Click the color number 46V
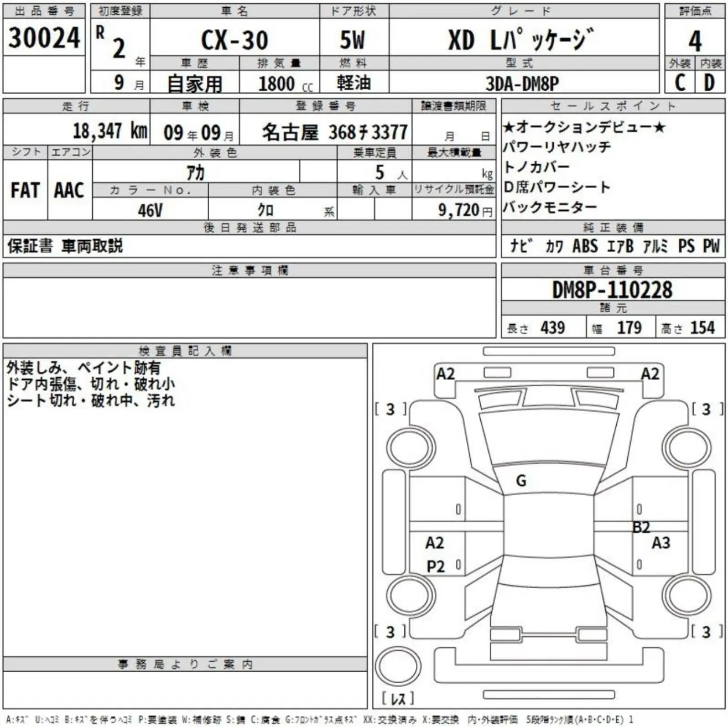Viewport: 728px width, 727px height. pos(150,210)
